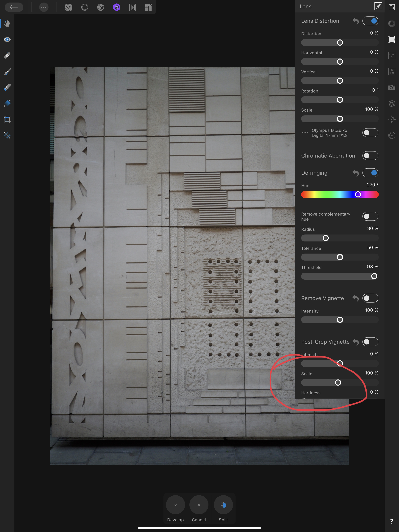This screenshot has width=399, height=532.
Task: Reset the Lens Distortion settings
Action: (356, 21)
